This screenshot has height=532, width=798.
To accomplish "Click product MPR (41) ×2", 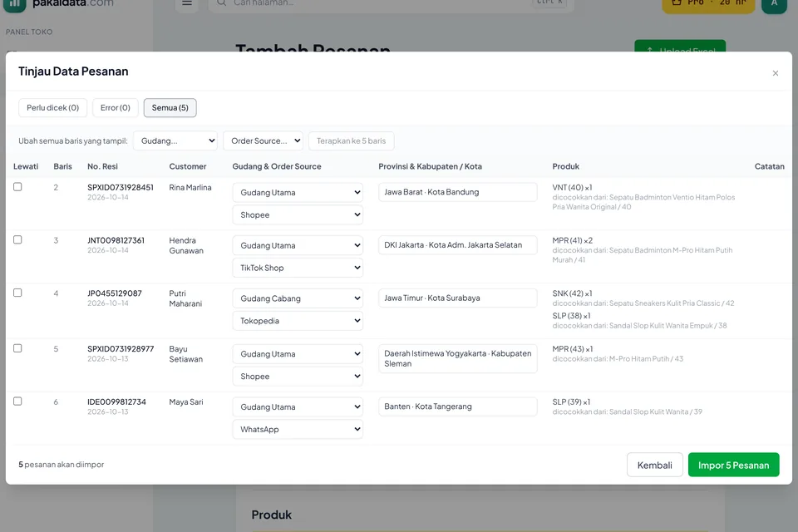I will pos(573,240).
